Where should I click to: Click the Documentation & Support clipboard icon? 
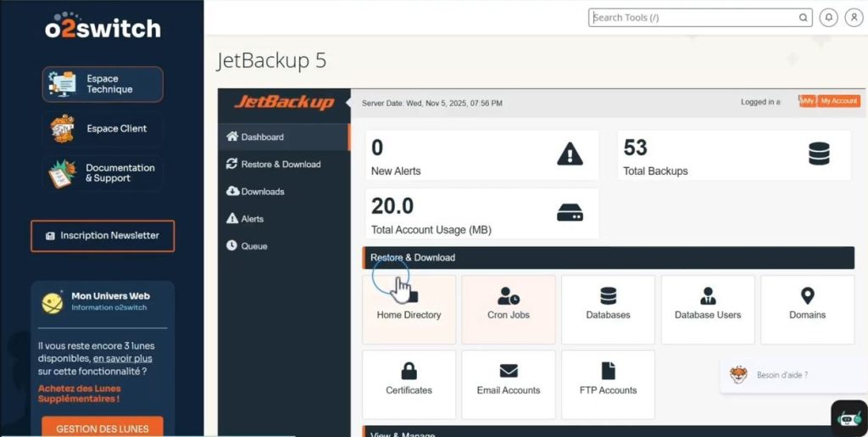[63, 173]
